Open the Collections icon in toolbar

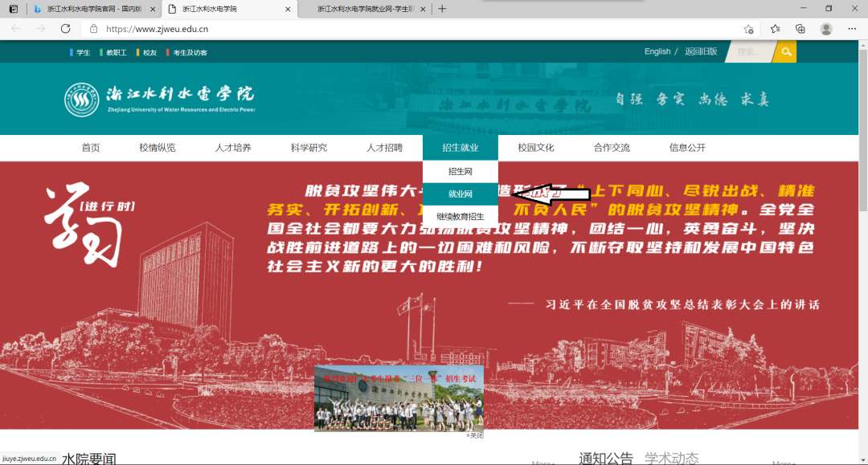[800, 29]
